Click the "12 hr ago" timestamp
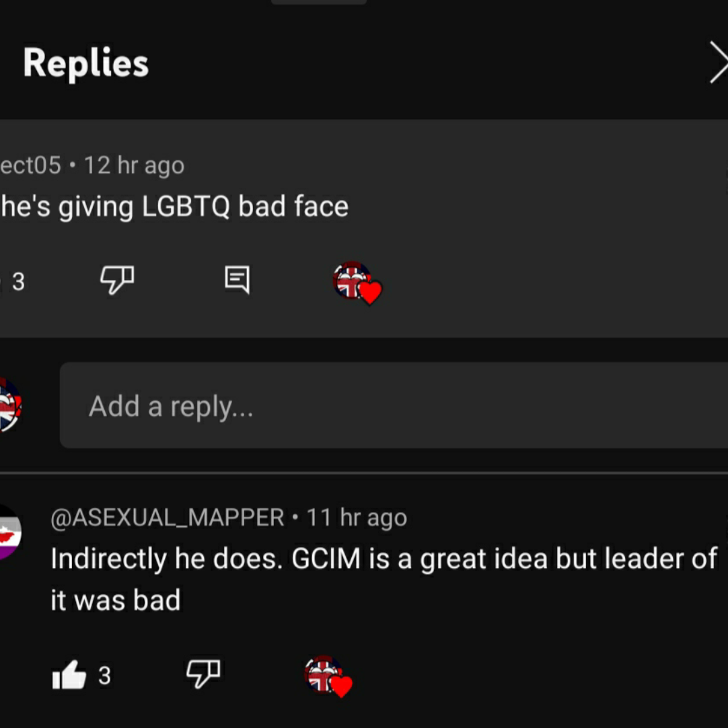The image size is (728, 728). (134, 166)
